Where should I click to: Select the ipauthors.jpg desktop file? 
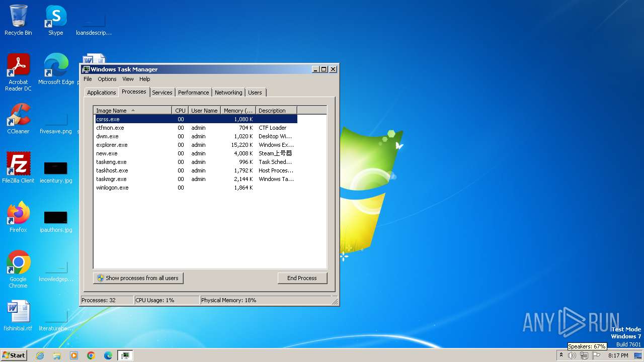[56, 221]
